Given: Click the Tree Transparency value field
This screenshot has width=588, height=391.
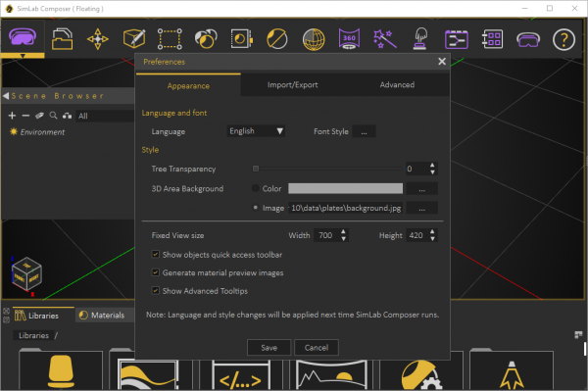Looking at the screenshot, I should 416,169.
